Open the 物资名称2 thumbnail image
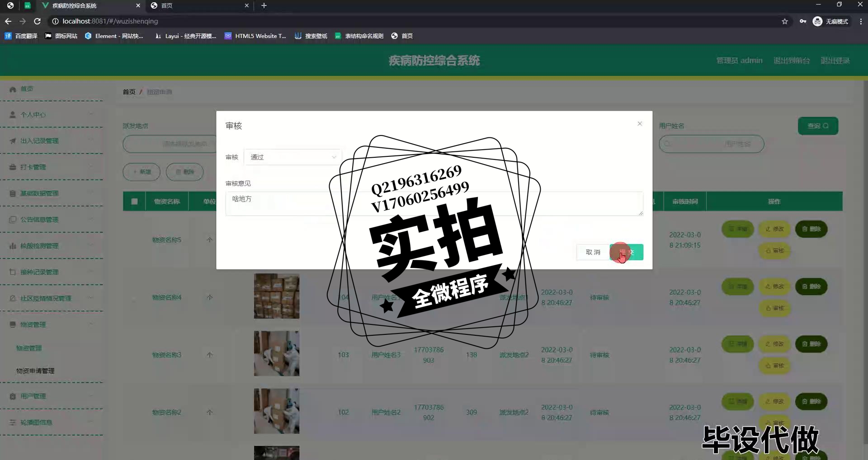Screen dimensions: 868x460 276,411
